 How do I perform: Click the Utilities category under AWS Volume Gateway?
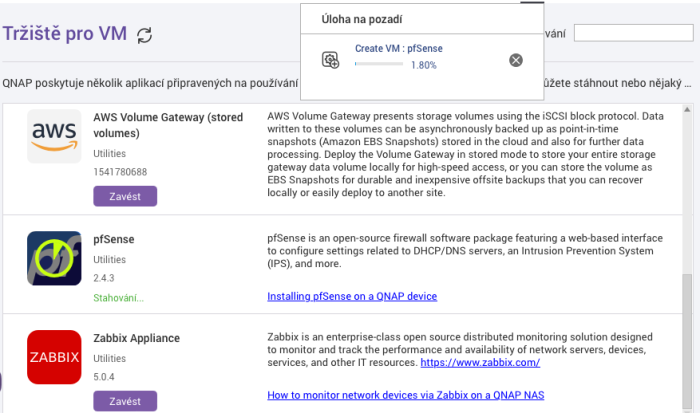109,153
